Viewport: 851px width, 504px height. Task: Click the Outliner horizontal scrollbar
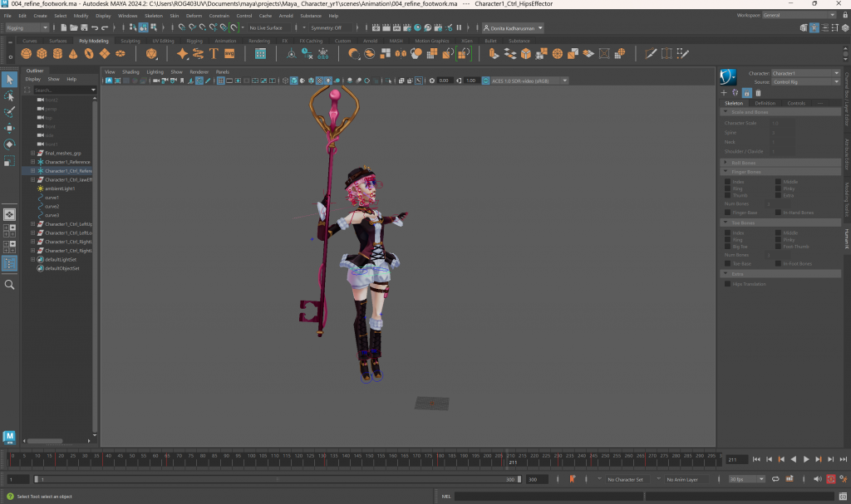(x=45, y=441)
